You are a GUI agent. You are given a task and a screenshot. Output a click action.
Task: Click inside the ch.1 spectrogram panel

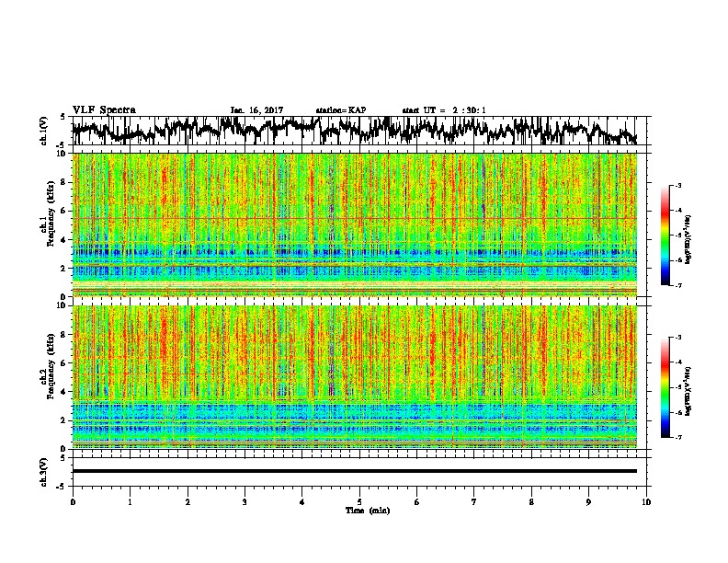point(355,224)
